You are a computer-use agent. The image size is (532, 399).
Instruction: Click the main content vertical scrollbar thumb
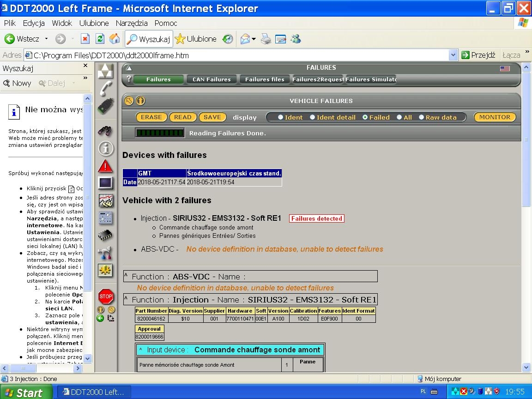(526, 139)
